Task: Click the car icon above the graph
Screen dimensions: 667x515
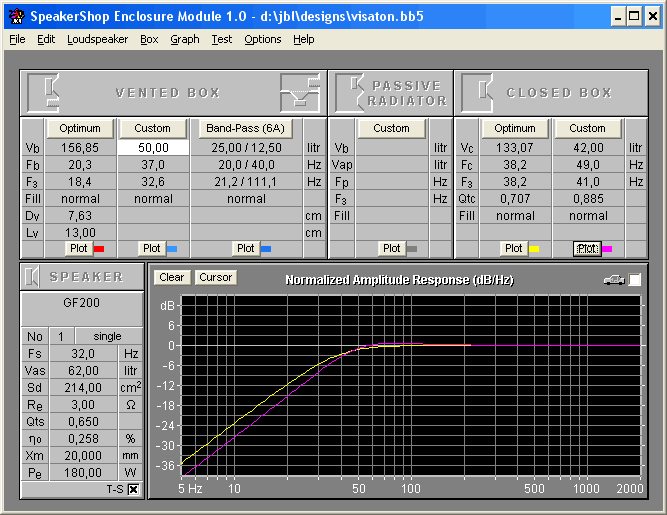Action: pos(614,280)
